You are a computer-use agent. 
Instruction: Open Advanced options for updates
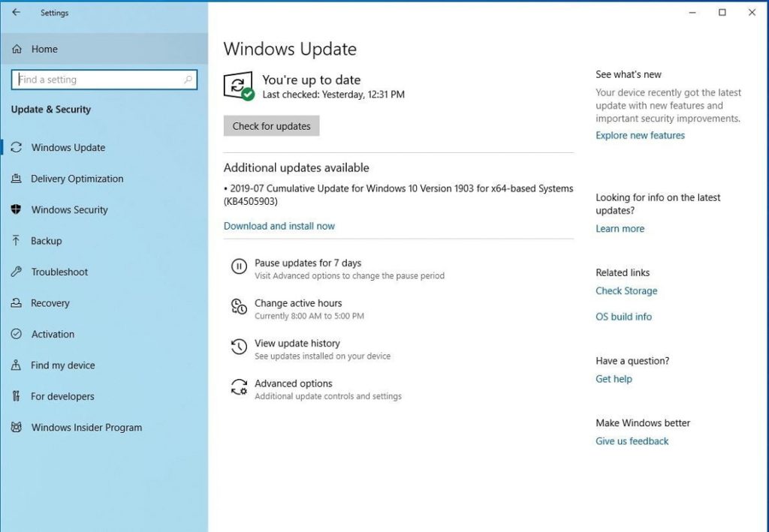click(293, 383)
